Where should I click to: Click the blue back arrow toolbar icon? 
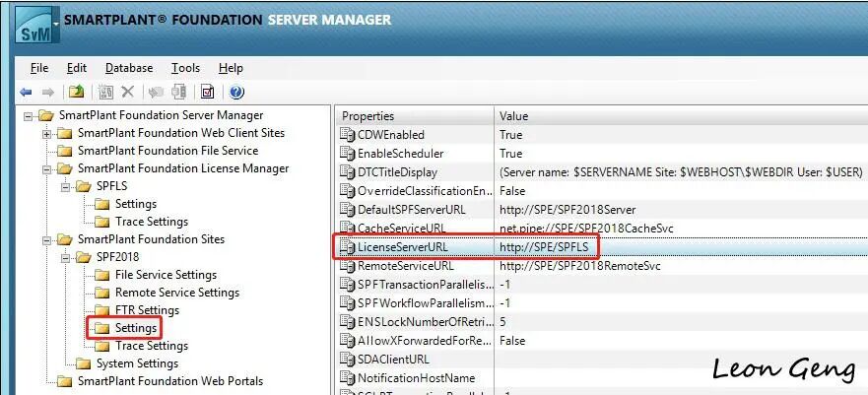pyautogui.click(x=26, y=92)
